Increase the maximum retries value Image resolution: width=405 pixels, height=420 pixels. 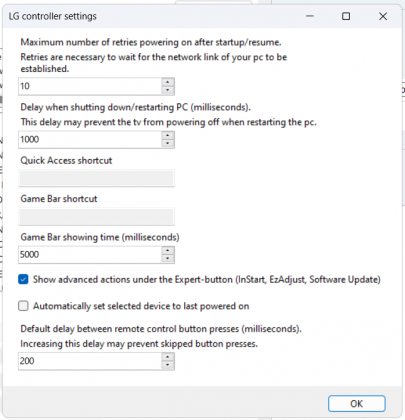(168, 82)
